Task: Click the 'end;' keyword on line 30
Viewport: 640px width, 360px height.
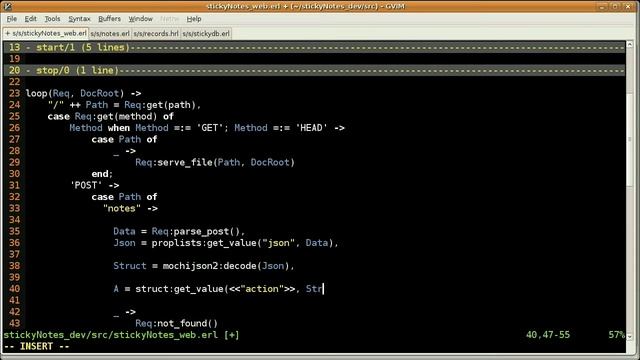Action: click(102, 174)
